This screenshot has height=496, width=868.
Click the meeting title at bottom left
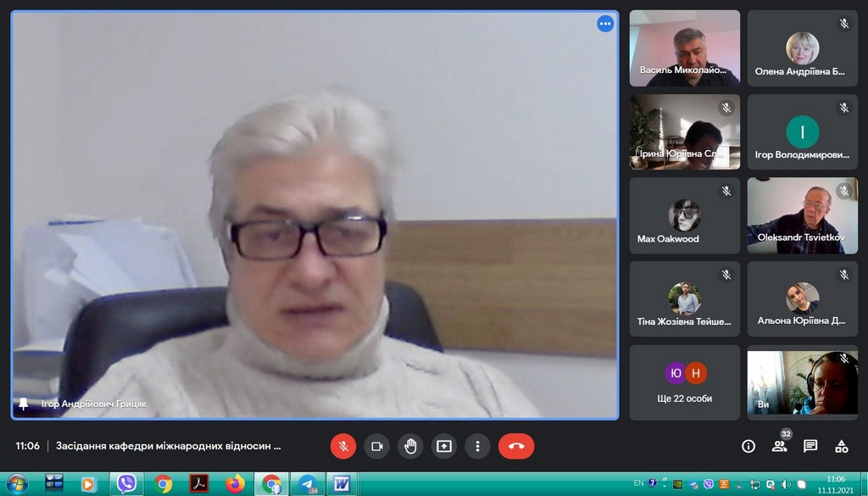tap(168, 446)
